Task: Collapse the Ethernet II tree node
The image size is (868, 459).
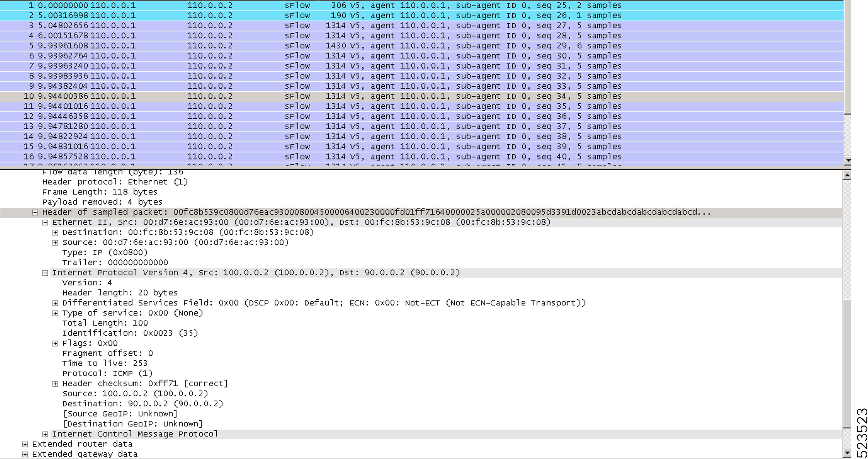Action: tap(45, 223)
